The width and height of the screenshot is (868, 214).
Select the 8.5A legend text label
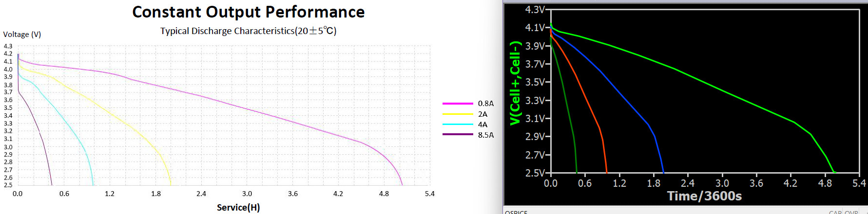point(485,135)
